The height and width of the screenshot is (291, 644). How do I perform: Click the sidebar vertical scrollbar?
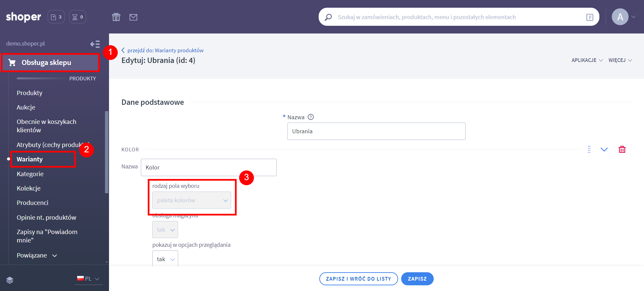coord(107,152)
